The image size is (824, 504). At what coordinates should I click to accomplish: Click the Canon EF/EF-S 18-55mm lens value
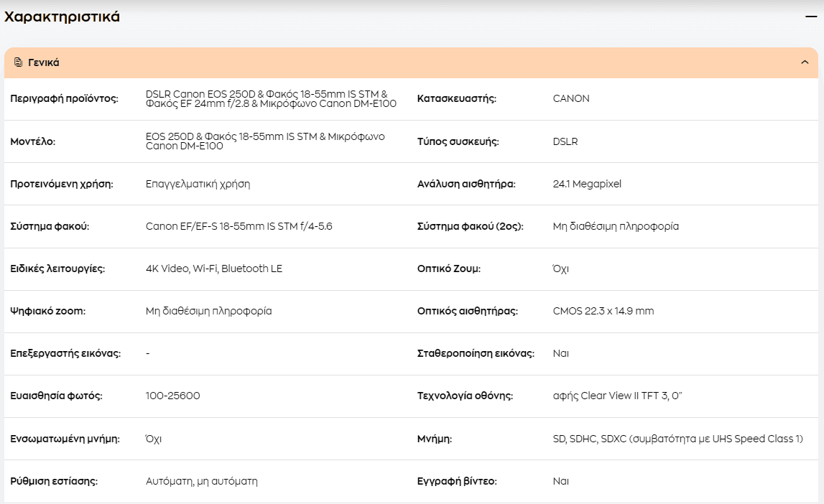tap(239, 226)
